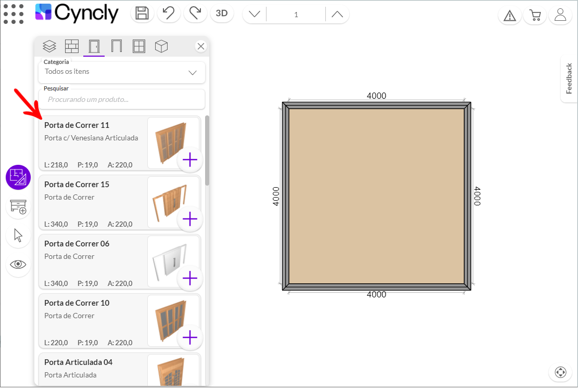The height and width of the screenshot is (392, 583).
Task: Click the left wall 4000 dimension
Action: 276,197
